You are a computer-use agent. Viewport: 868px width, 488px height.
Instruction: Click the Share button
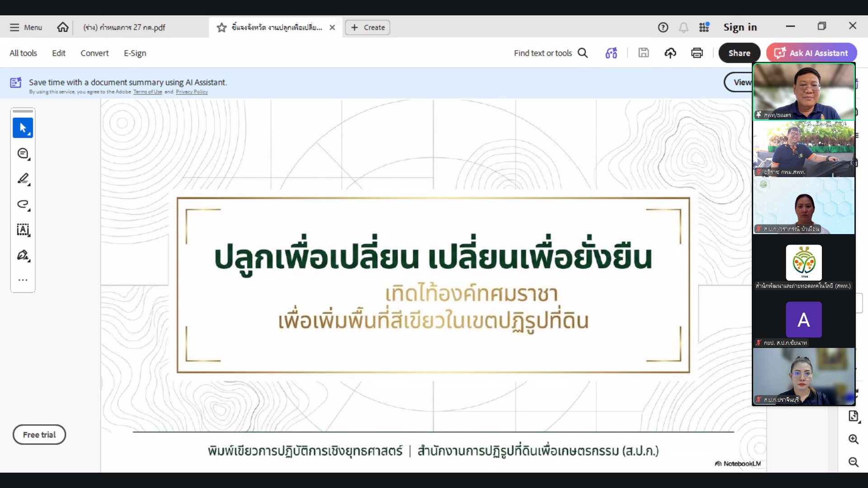[740, 53]
